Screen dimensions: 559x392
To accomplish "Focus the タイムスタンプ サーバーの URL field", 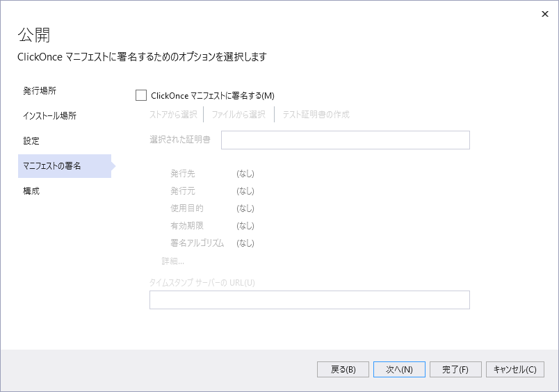I will tap(309, 300).
